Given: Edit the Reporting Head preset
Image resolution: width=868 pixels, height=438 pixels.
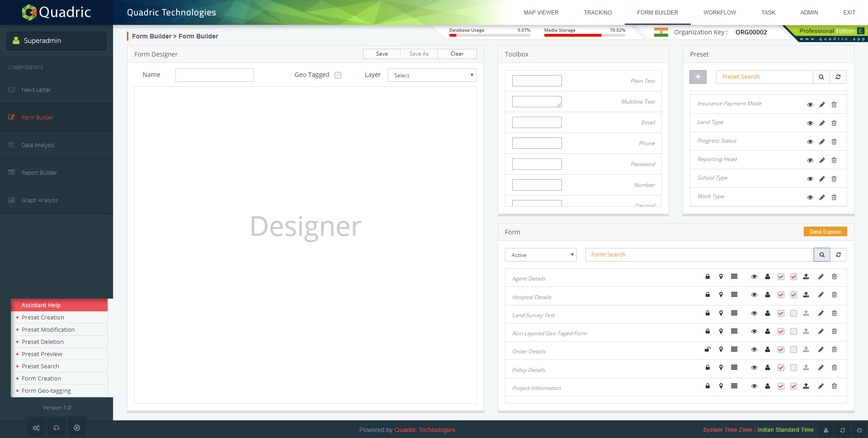Looking at the screenshot, I should click(x=822, y=160).
